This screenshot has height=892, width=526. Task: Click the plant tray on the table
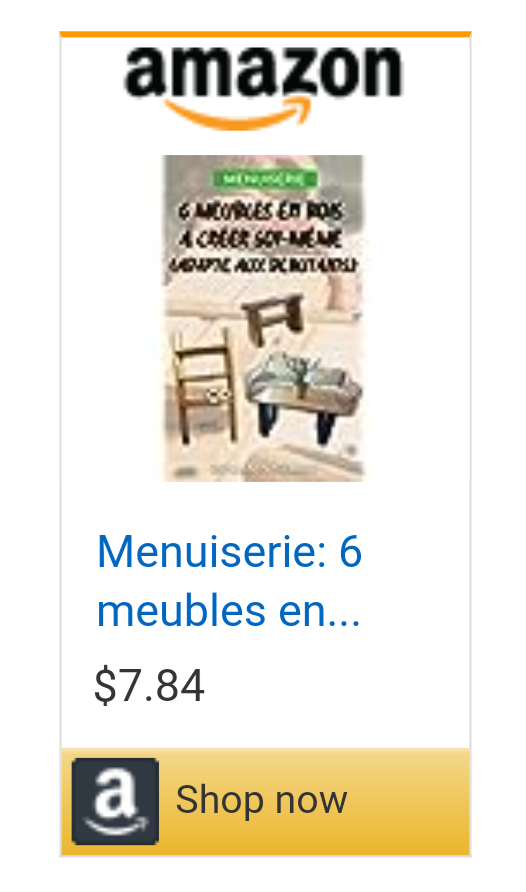click(301, 374)
